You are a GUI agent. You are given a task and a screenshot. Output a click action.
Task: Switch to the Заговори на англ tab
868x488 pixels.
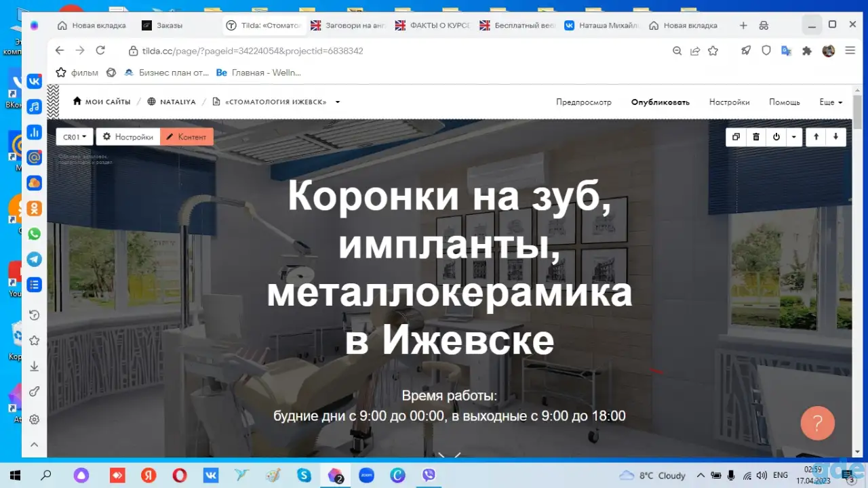(349, 25)
